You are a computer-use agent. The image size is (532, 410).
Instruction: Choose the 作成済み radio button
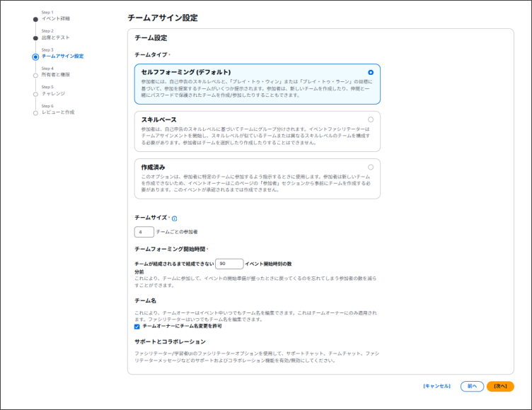[x=371, y=167]
